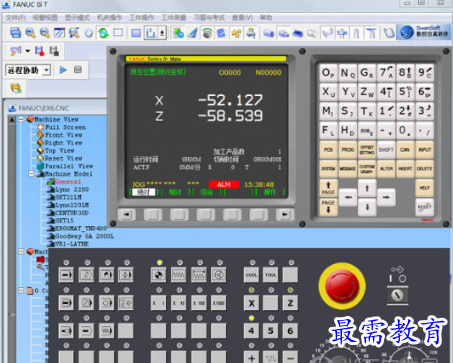Click the record save icon with red dot

click(x=39, y=51)
